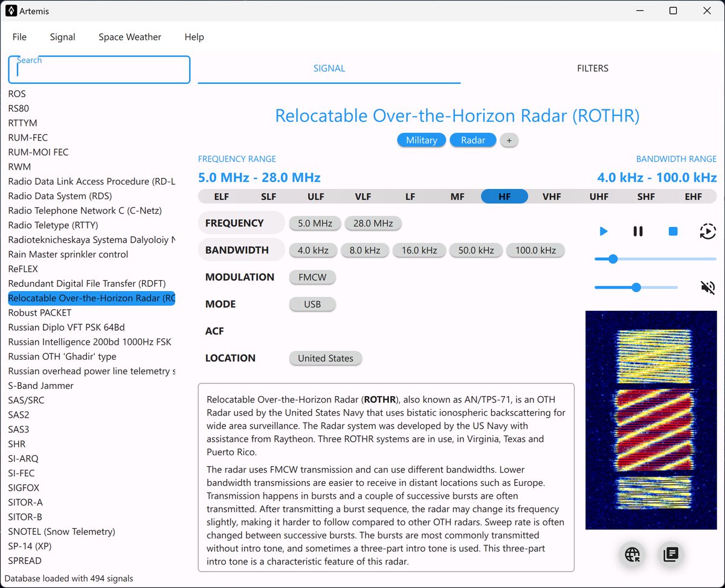Open the Help menu
The width and height of the screenshot is (725, 588).
(194, 37)
